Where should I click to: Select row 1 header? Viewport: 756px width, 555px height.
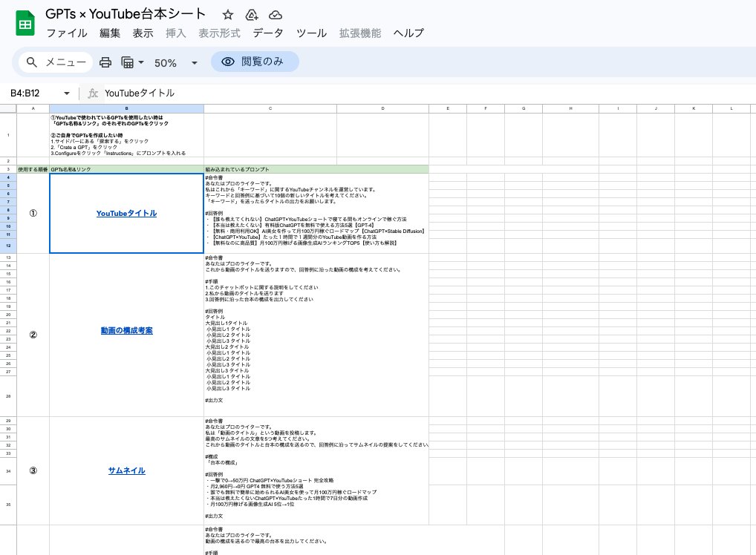8,135
